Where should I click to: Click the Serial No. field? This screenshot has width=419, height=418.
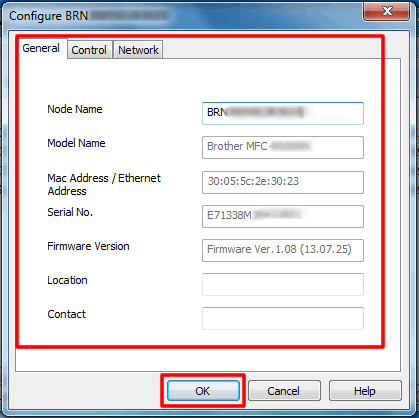(283, 216)
